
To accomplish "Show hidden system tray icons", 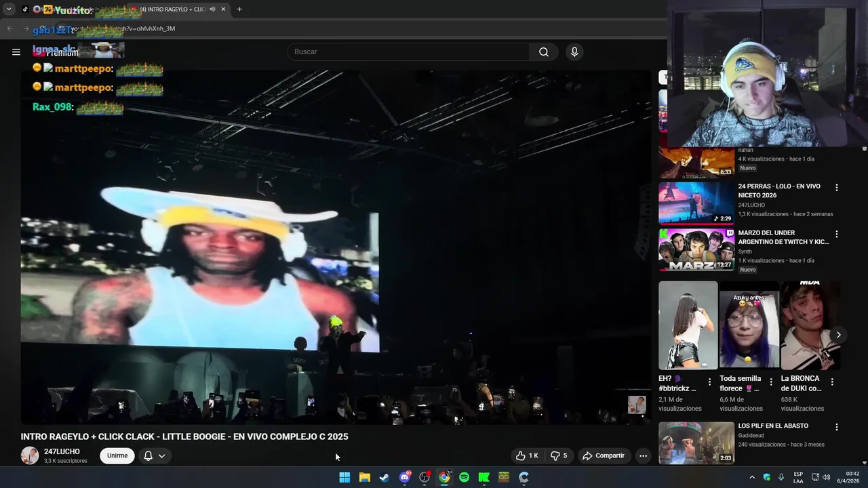I will point(751,477).
